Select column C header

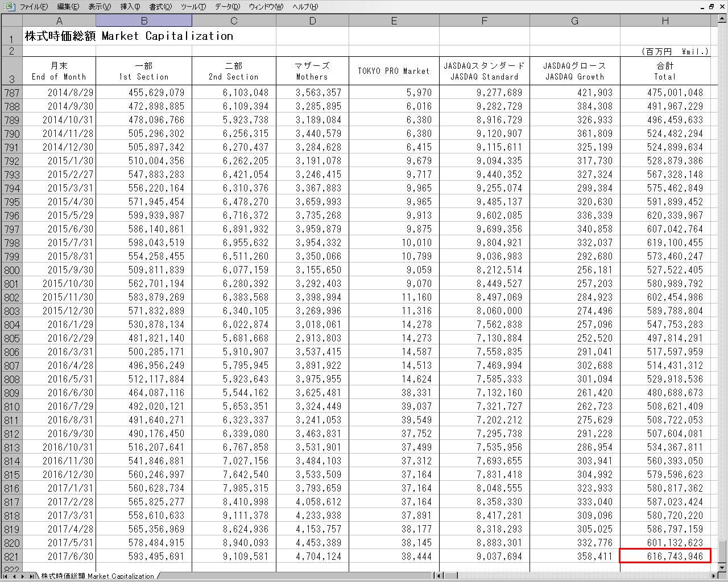234,21
